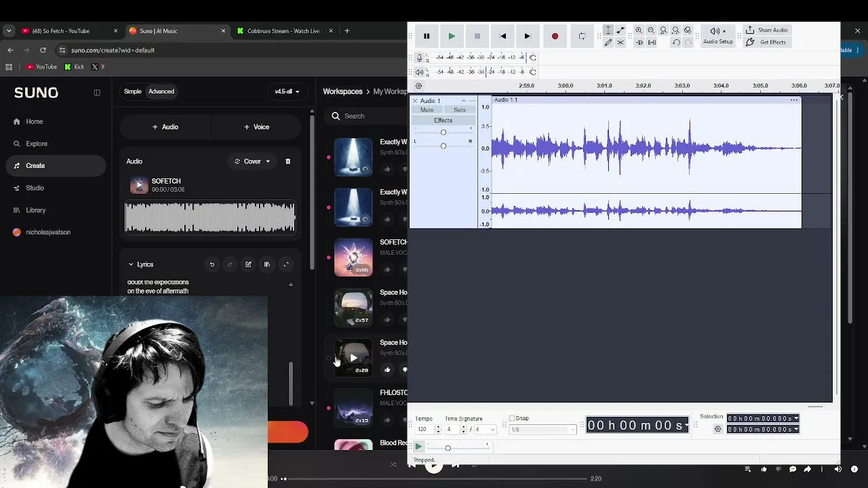Click the Audio 1 track pan slider
868x488 pixels.
click(443, 146)
